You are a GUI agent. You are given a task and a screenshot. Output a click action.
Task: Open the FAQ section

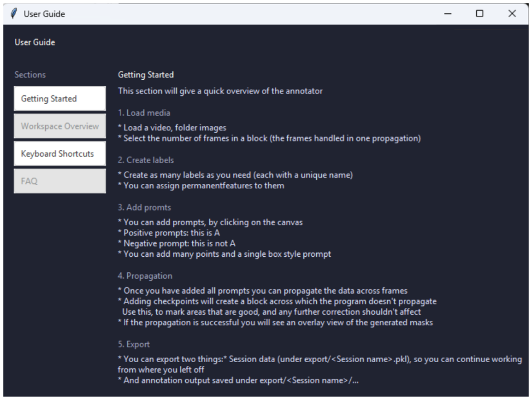tap(60, 181)
